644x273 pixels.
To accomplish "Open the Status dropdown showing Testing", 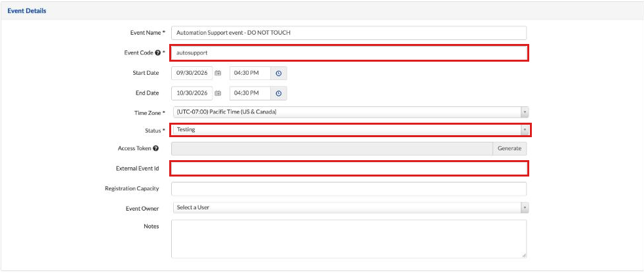I will pos(350,129).
